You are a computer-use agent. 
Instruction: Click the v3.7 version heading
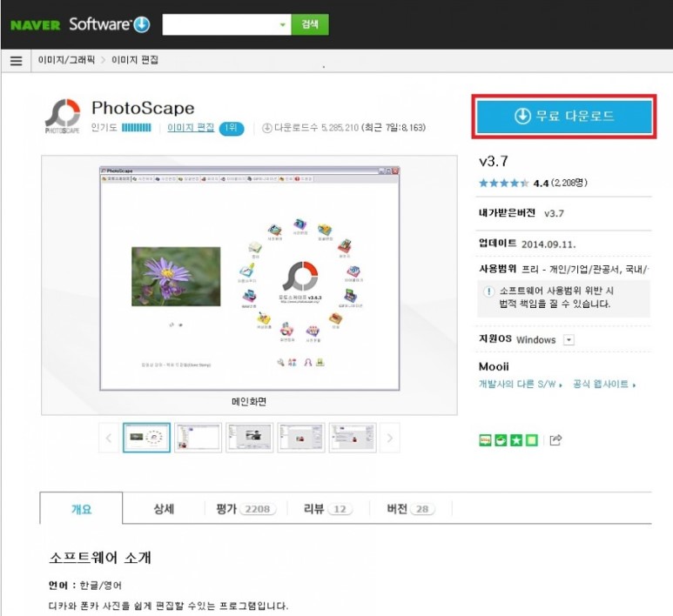[493, 161]
